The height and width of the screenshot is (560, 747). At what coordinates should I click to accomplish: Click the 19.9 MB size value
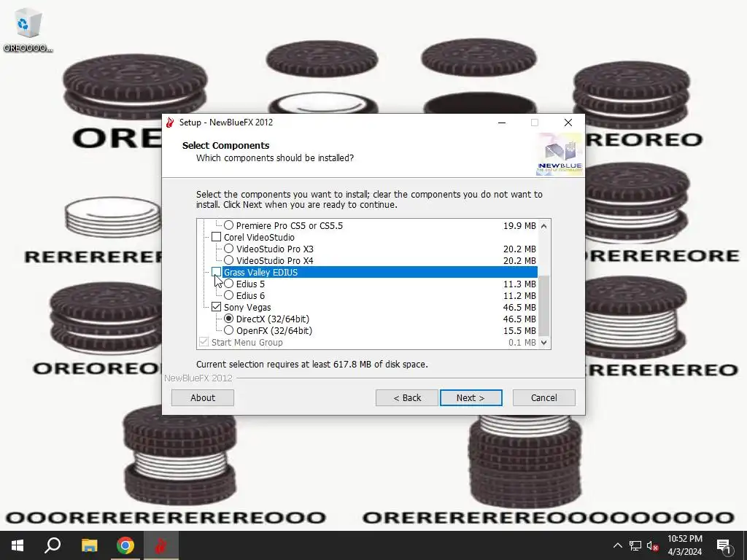[x=519, y=226]
